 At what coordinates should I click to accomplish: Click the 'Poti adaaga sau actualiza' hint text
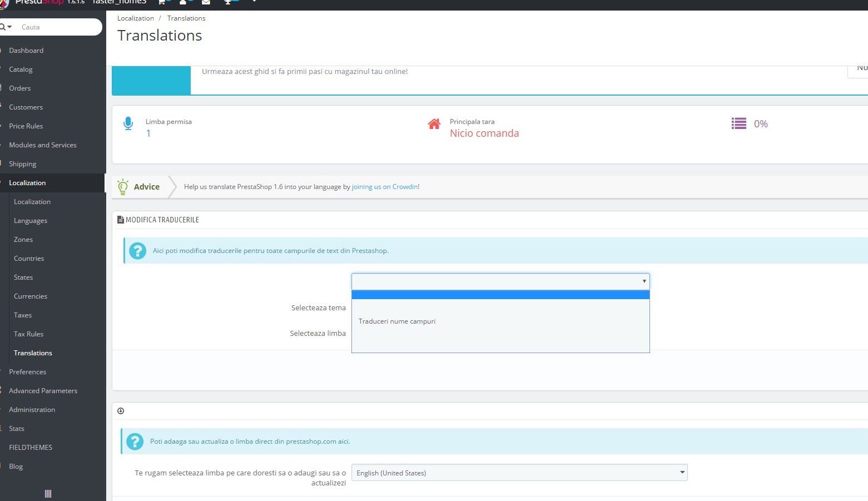(250, 442)
